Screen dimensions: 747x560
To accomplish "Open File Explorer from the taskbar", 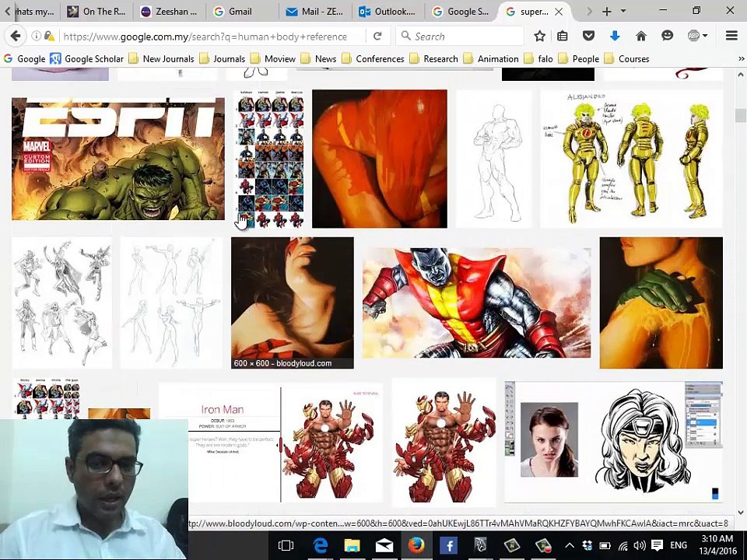I will pos(352,545).
